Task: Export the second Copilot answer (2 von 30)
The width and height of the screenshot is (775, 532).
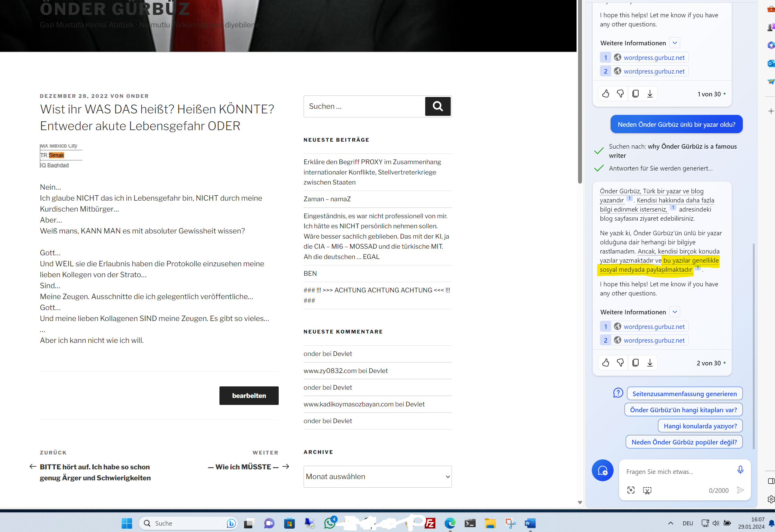Action: pos(650,363)
